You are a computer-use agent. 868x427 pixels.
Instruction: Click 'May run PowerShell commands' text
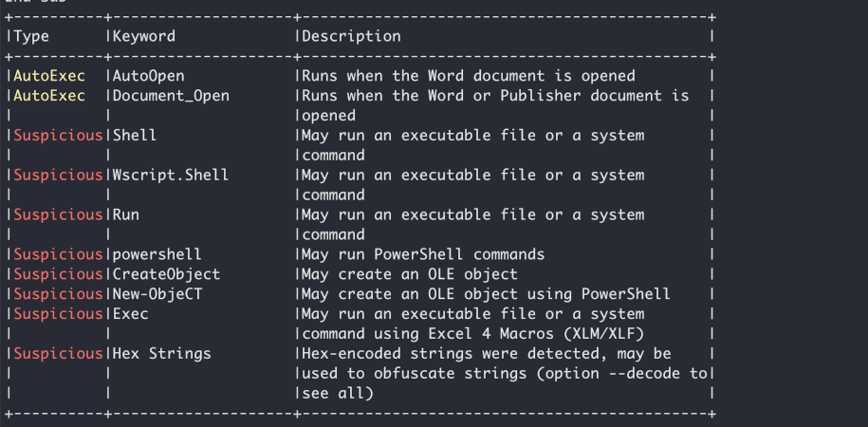[x=423, y=254]
